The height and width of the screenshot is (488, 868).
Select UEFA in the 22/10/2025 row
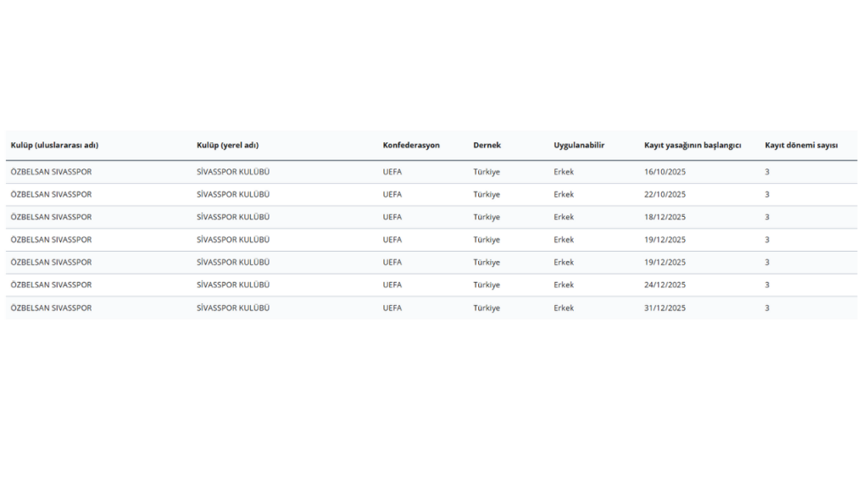coord(392,195)
